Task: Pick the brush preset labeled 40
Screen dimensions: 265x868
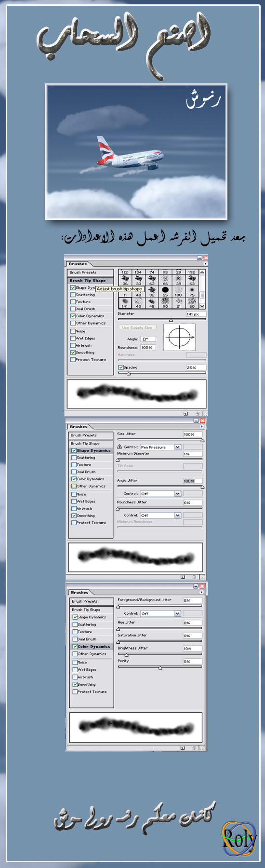Action: [139, 303]
